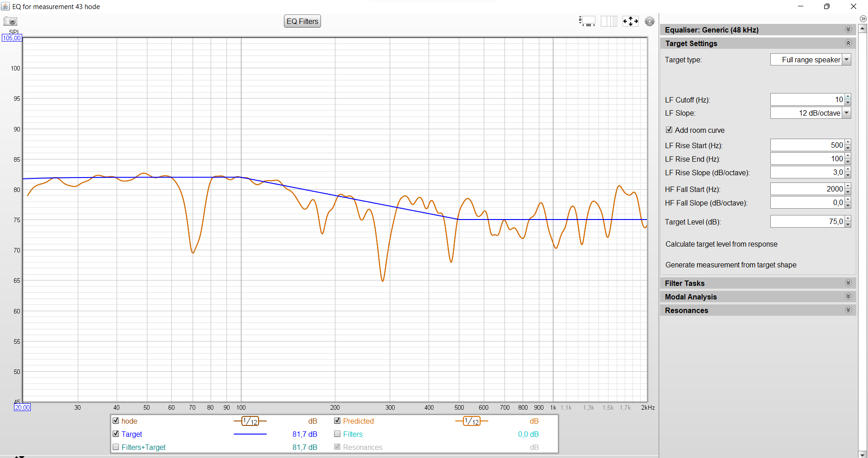Minimize the EQ window

click(x=801, y=6)
